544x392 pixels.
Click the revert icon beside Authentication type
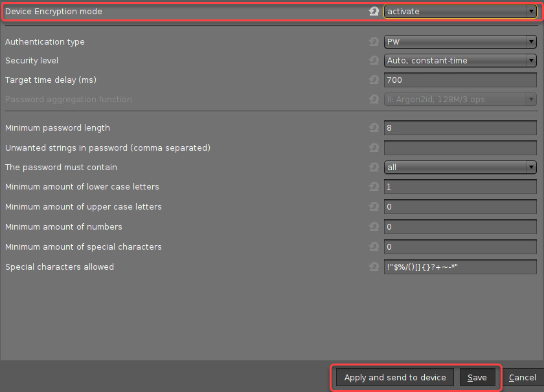[374, 42]
